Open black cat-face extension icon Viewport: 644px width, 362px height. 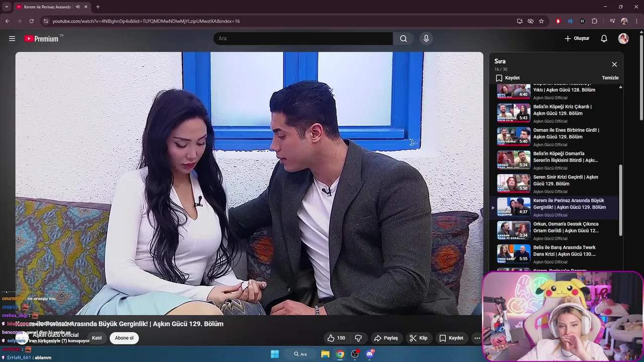(x=582, y=21)
